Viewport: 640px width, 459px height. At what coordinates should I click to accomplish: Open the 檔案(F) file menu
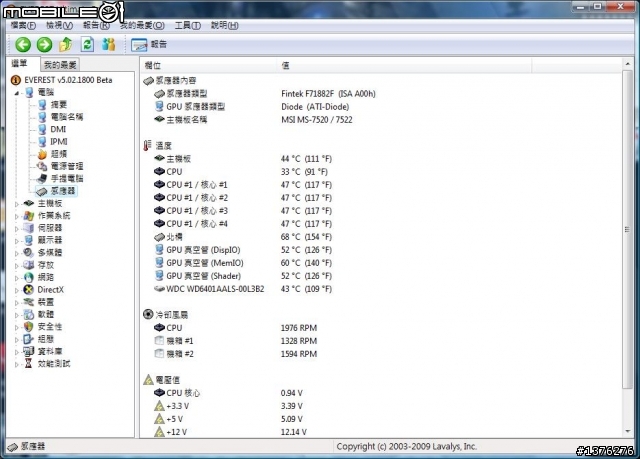23,25
